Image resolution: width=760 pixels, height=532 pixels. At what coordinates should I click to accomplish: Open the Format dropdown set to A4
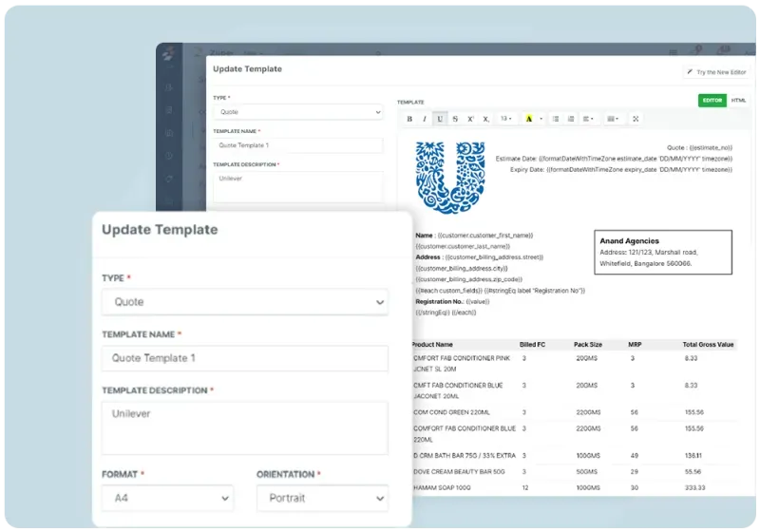tap(167, 498)
